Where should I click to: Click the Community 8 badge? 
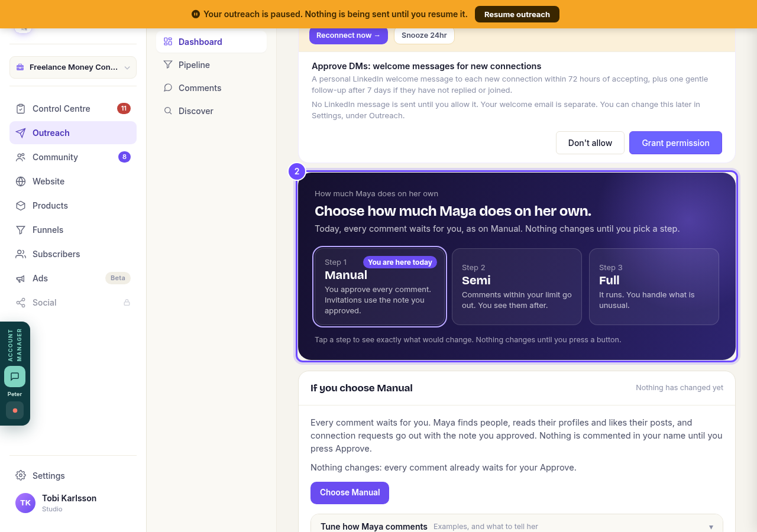[124, 157]
